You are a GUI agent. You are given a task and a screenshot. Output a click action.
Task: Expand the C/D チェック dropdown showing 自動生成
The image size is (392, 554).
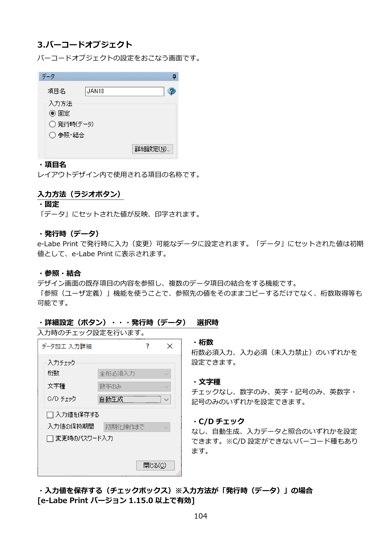coord(134,399)
